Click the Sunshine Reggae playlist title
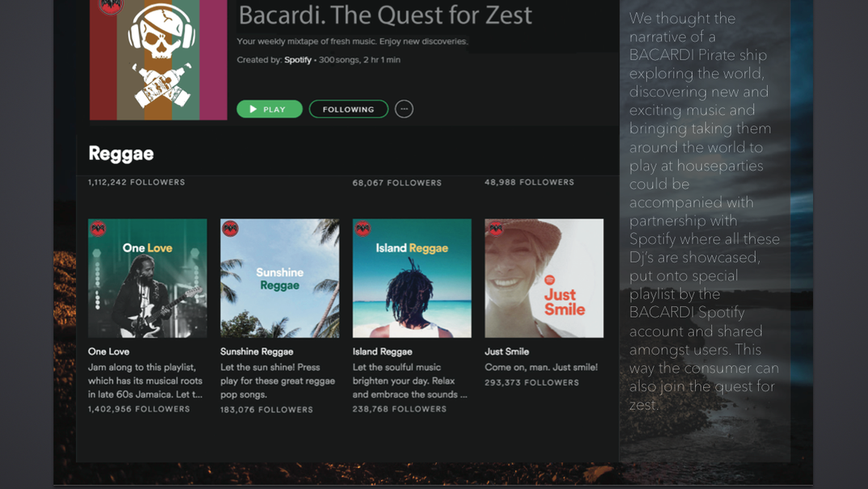The height and width of the screenshot is (489, 868). point(257,352)
